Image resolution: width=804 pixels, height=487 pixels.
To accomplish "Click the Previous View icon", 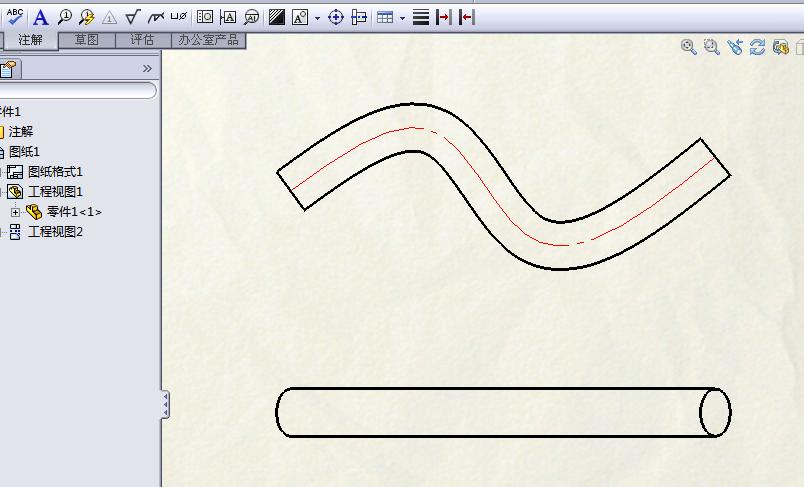I will tap(734, 47).
